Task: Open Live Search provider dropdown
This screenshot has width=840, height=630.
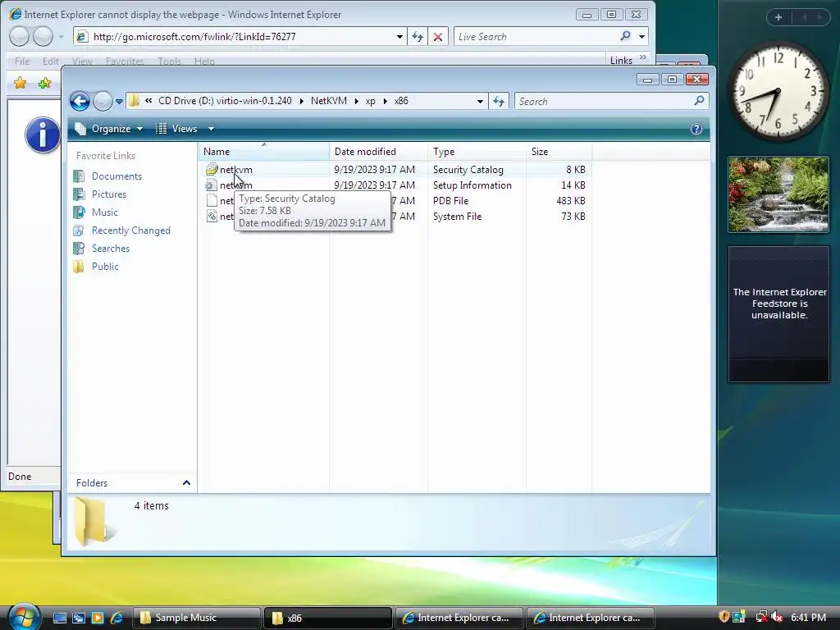Action: pyautogui.click(x=641, y=37)
